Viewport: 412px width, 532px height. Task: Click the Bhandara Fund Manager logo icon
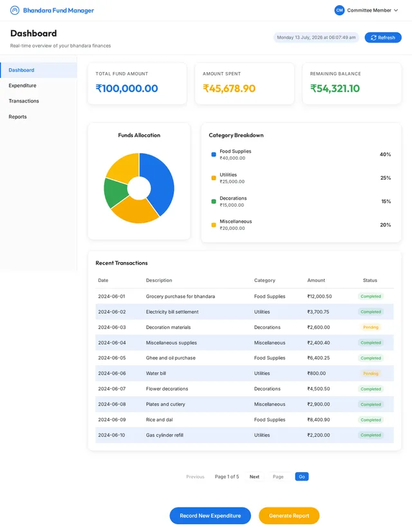point(15,10)
